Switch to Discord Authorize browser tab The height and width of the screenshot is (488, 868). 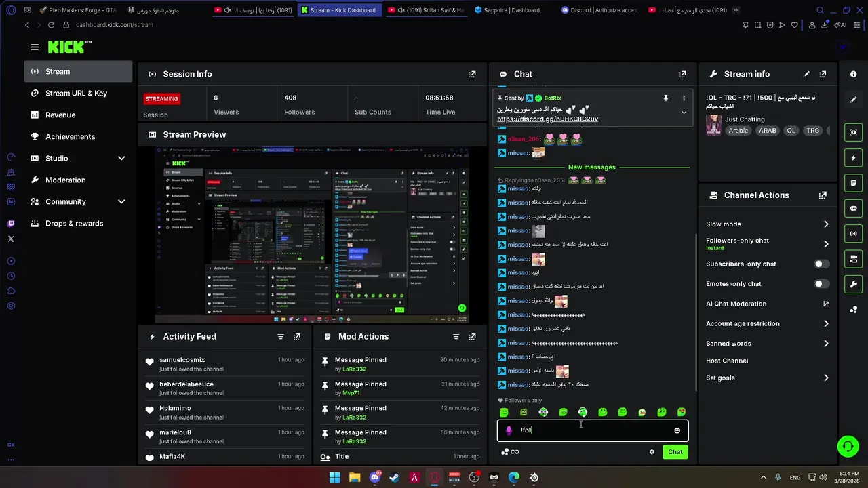click(599, 10)
